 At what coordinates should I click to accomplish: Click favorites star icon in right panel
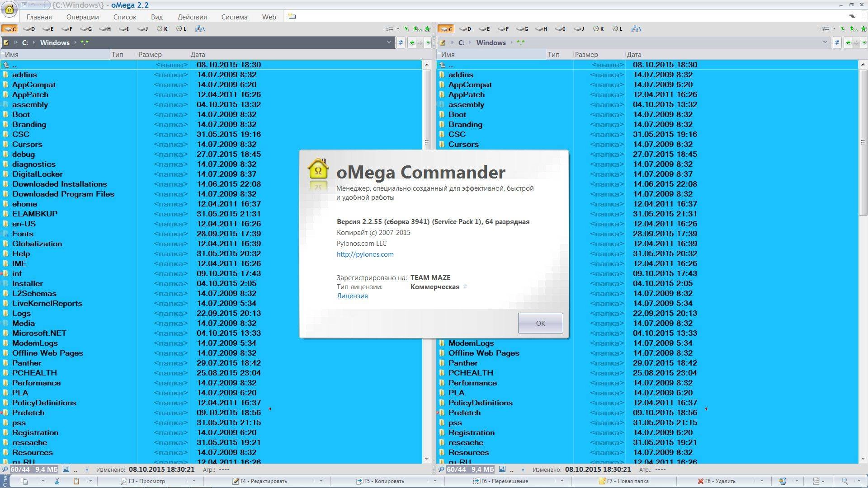point(863,29)
